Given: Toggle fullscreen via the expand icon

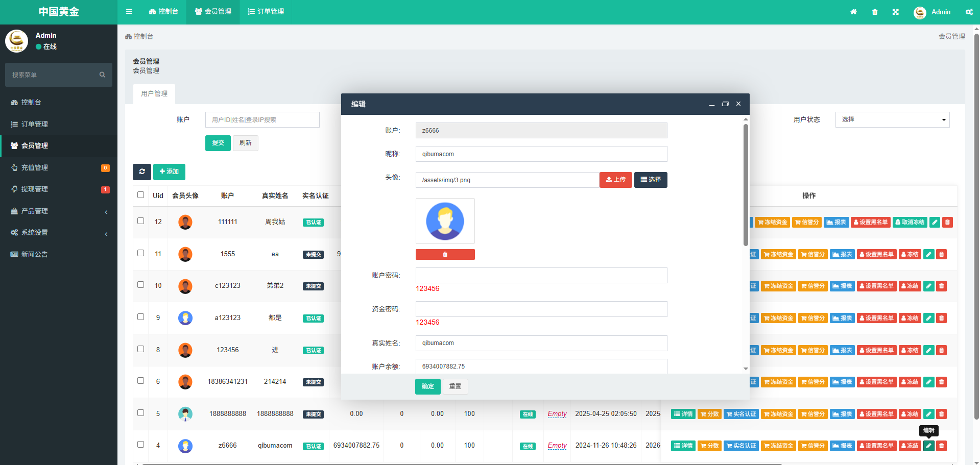Looking at the screenshot, I should tap(896, 12).
